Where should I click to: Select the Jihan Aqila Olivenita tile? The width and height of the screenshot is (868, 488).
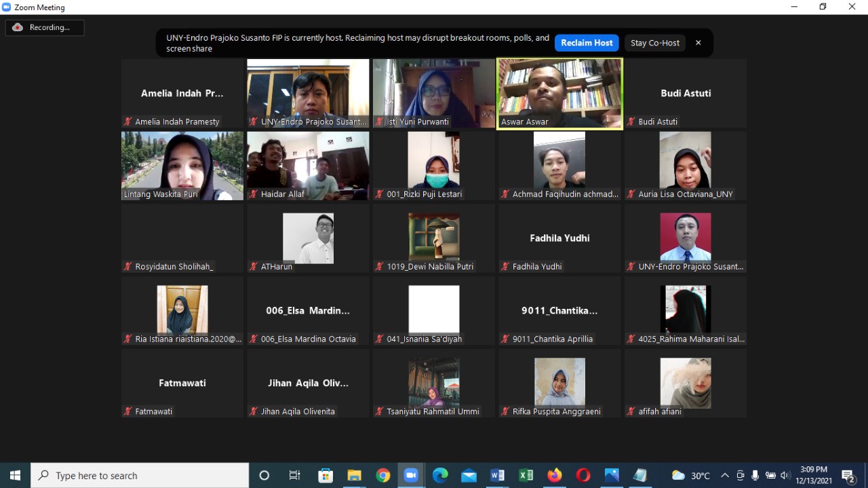308,383
